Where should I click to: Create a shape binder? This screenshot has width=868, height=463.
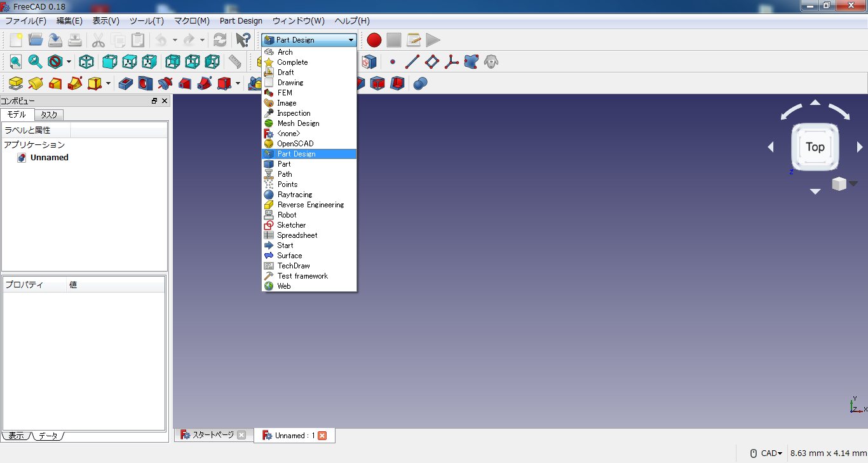click(471, 62)
